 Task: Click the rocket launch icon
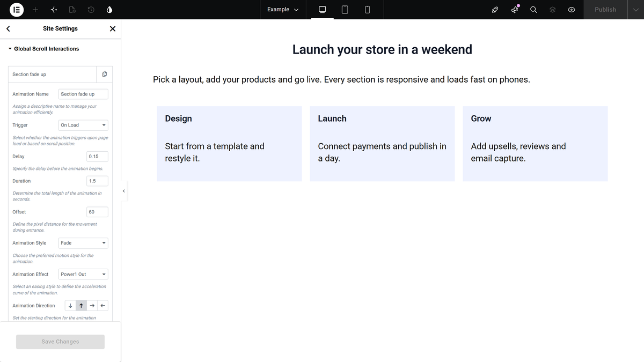495,10
